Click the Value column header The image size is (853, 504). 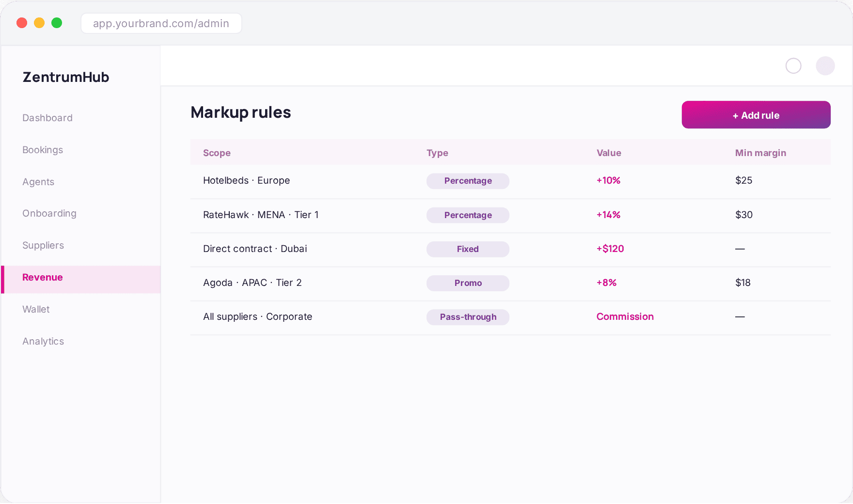[x=609, y=153]
